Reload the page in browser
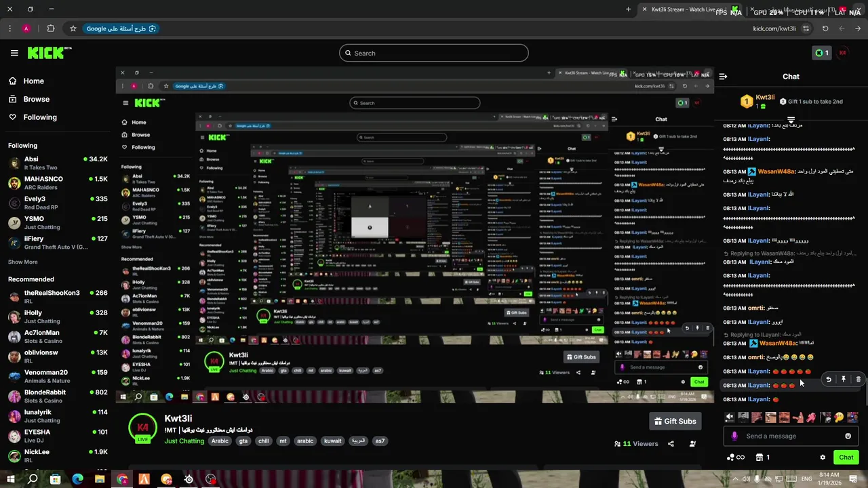Image resolution: width=868 pixels, height=488 pixels. 825,28
